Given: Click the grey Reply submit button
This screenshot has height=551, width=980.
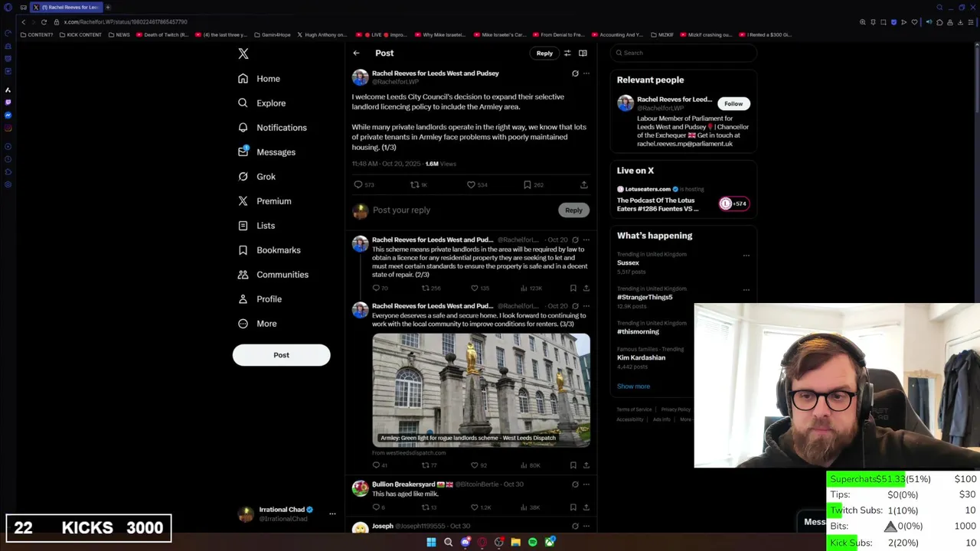Looking at the screenshot, I should tap(573, 210).
